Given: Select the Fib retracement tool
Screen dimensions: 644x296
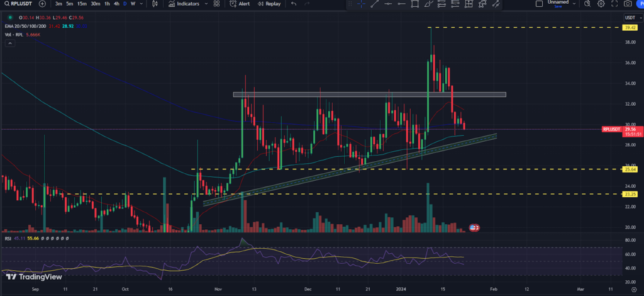Looking at the screenshot, I should (442, 4).
